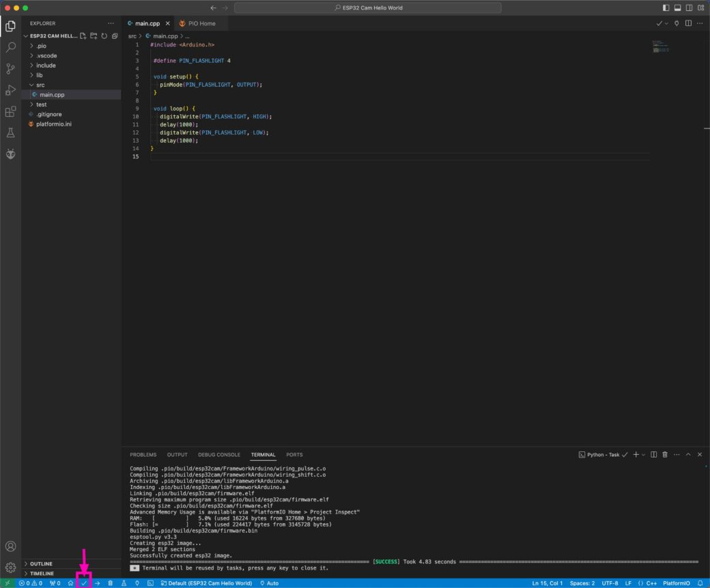Open Search view in activity bar
Viewport: 710px width, 588px height.
[10, 48]
